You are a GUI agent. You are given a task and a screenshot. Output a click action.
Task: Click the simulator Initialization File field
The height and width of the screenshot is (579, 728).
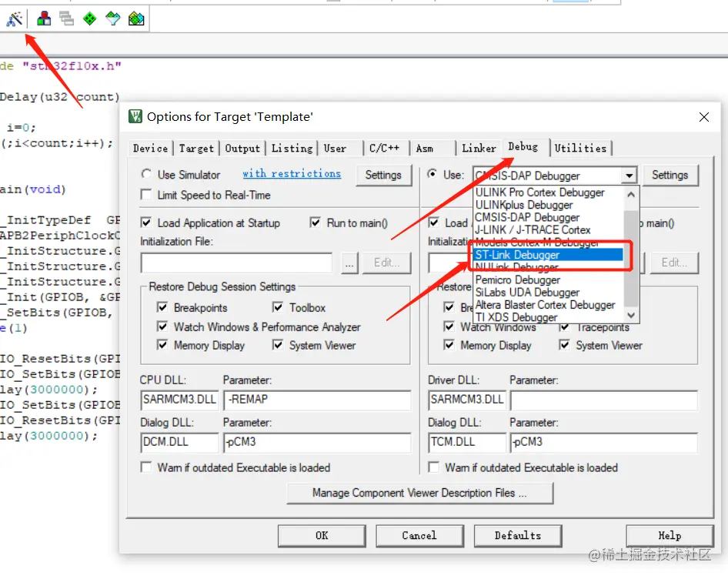(x=237, y=263)
